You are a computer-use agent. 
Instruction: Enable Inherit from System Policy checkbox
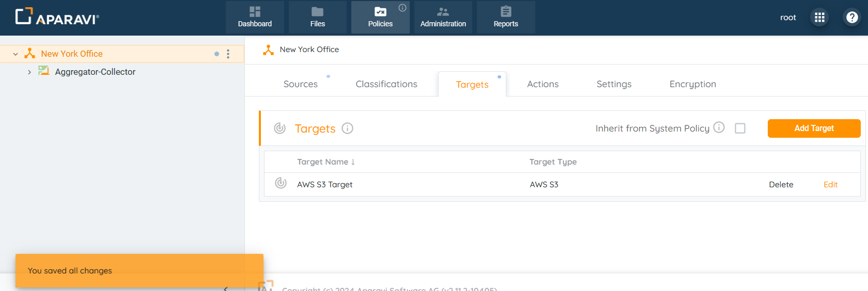click(x=740, y=128)
